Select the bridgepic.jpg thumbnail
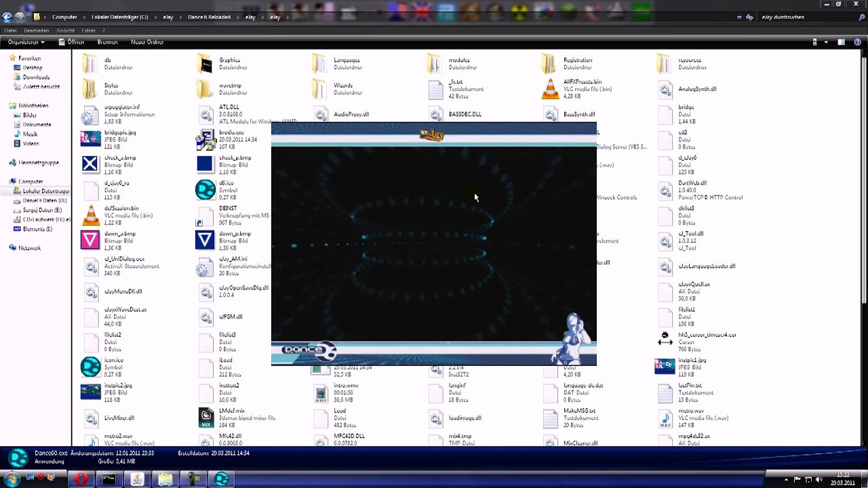Image resolution: width=868 pixels, height=488 pixels. click(90, 139)
